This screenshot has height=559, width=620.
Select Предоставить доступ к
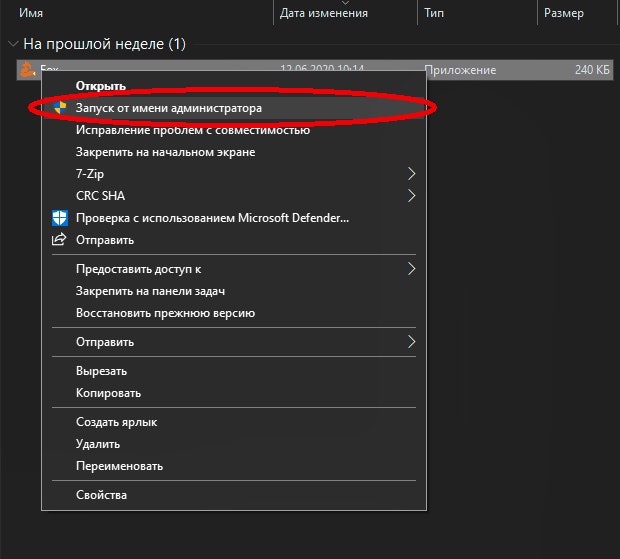[x=234, y=269]
